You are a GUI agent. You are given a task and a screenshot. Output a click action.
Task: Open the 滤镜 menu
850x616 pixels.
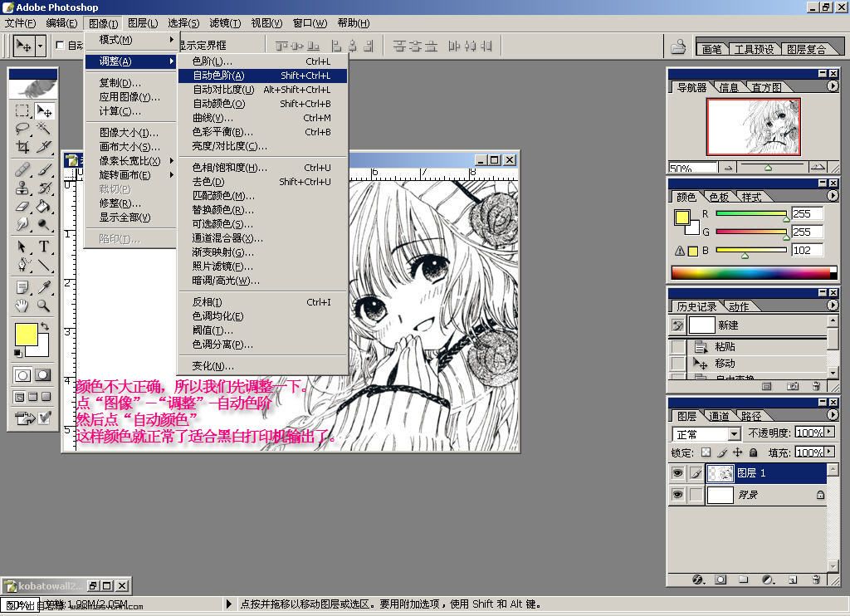(x=225, y=23)
